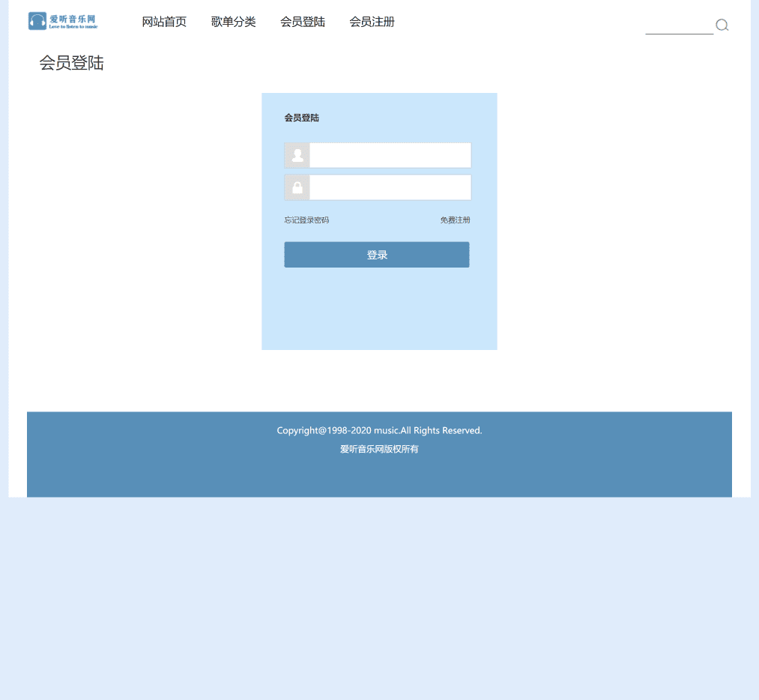
Task: Click the blue 登录 login button
Action: (x=377, y=254)
